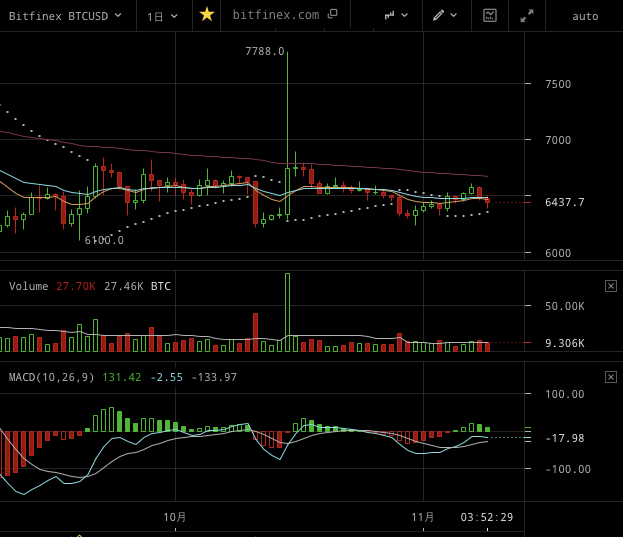Click the 50.00K volume axis label

pos(565,306)
